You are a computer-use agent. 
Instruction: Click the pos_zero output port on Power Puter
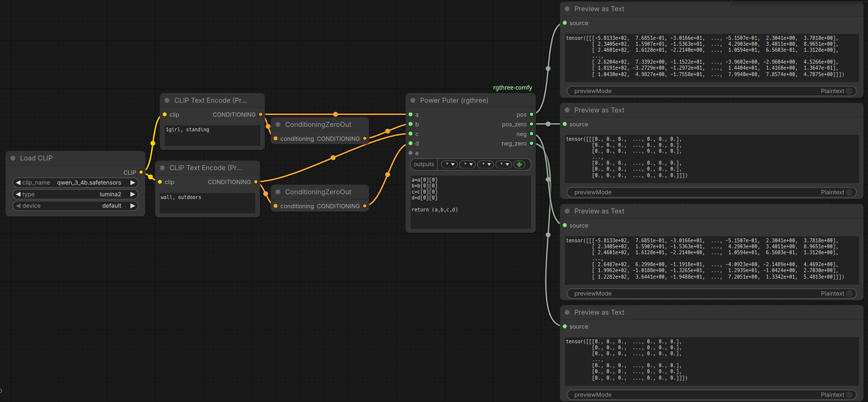pyautogui.click(x=532, y=124)
